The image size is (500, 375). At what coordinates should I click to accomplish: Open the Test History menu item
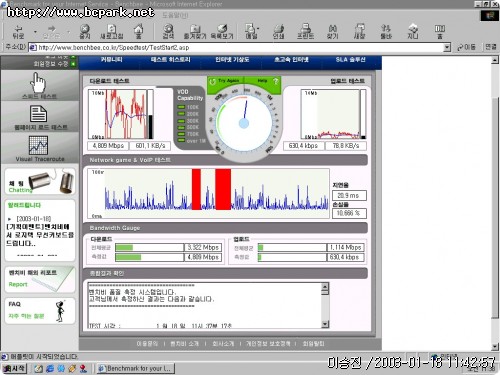pos(170,60)
